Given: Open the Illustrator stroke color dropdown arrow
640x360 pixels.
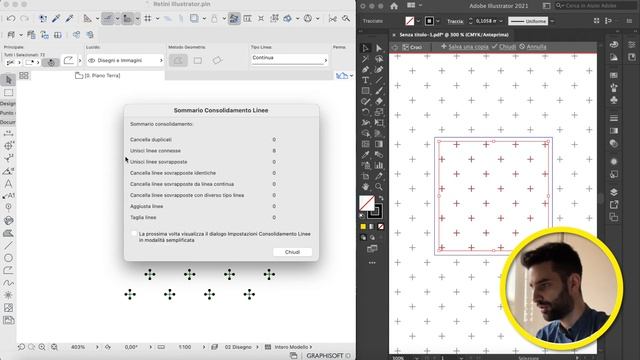Looking at the screenshot, I should 438,21.
